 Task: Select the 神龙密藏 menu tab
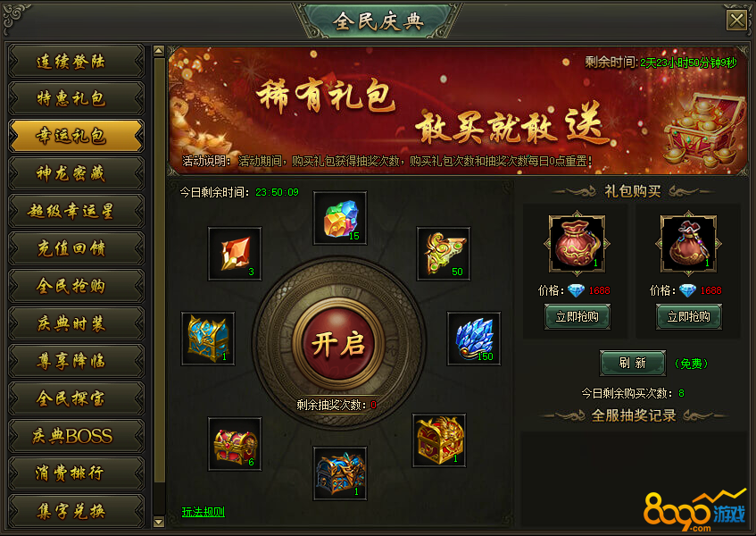click(76, 173)
